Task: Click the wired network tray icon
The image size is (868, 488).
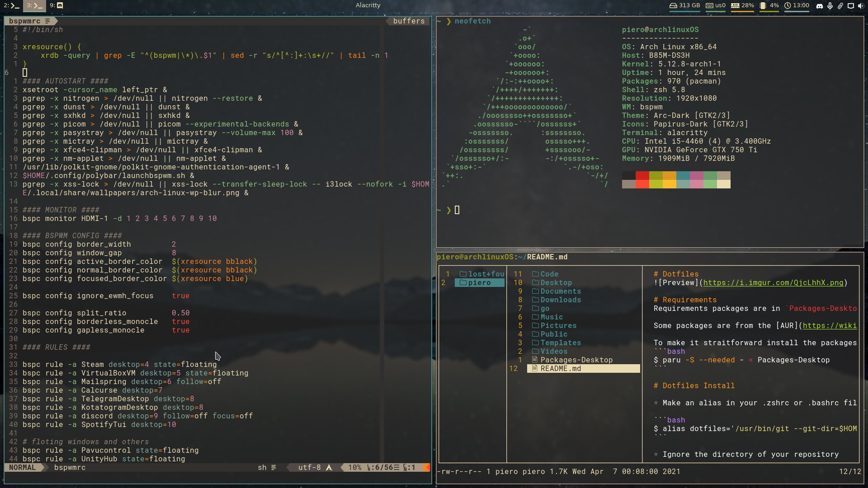Action: coord(850,6)
